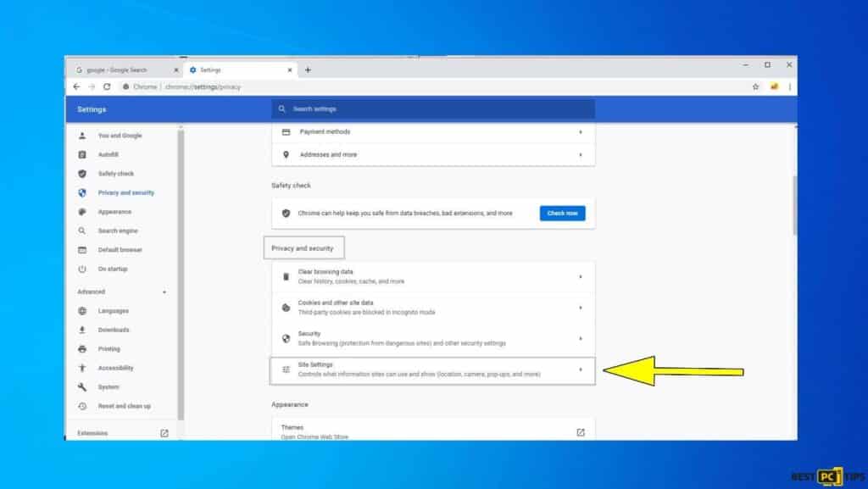Open Site Settings row

(x=433, y=370)
